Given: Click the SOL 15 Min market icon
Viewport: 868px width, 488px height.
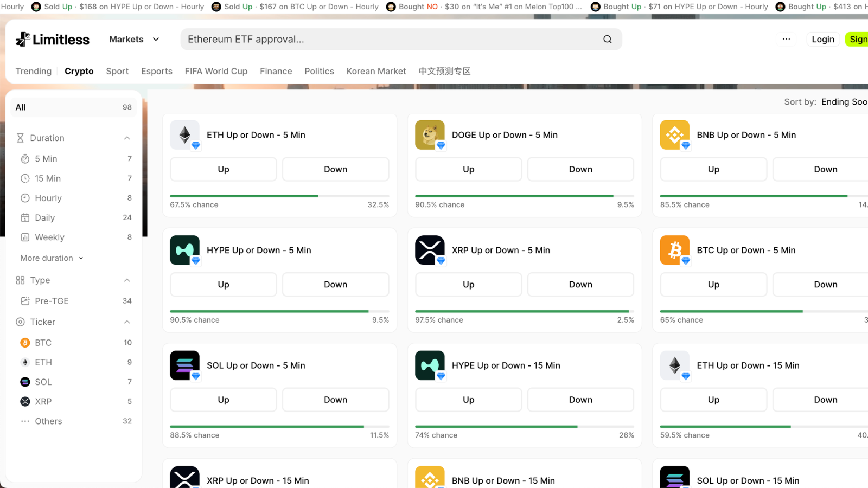Looking at the screenshot, I should pos(675,477).
